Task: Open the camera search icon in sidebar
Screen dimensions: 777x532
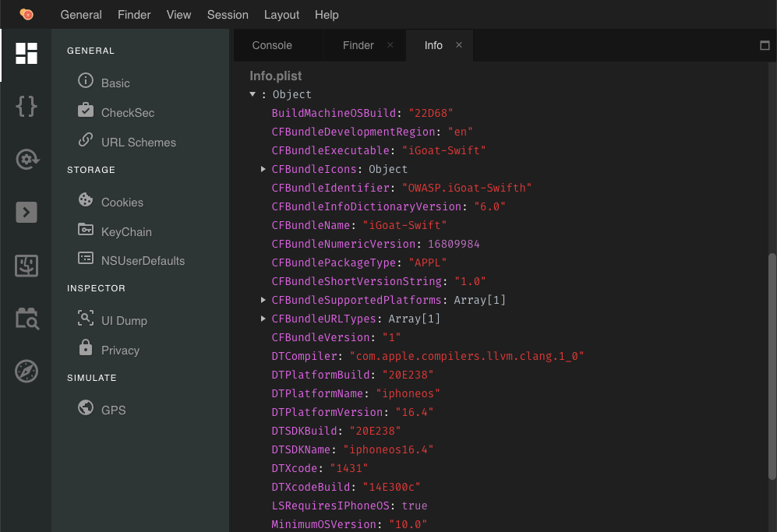Action: pos(26,318)
